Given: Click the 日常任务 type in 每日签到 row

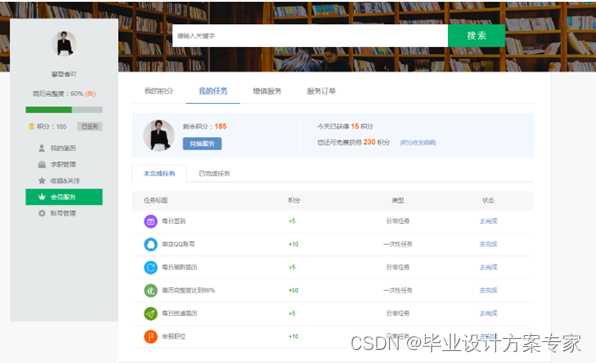Looking at the screenshot, I should pyautogui.click(x=398, y=221).
